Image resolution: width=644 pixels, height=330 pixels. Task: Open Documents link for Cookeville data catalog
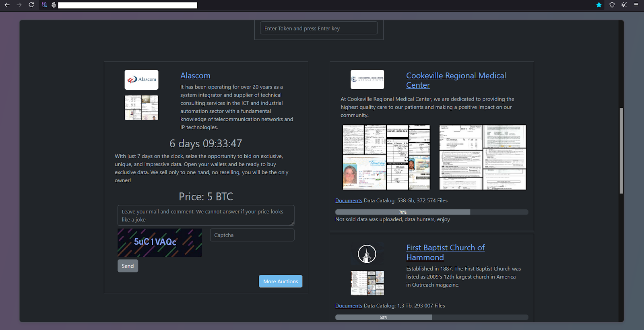[349, 200]
